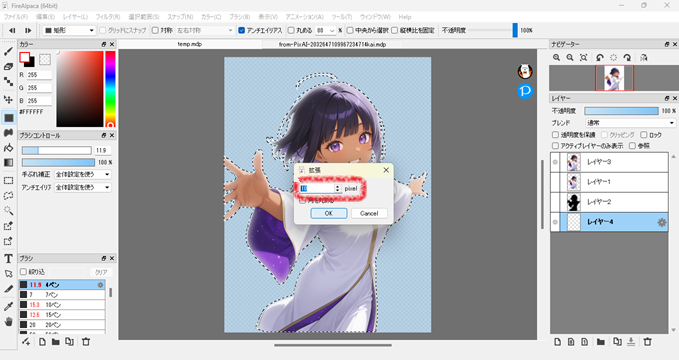This screenshot has height=360, width=679.
Task: Select the Brush tool in left toolbar
Action: point(8,52)
